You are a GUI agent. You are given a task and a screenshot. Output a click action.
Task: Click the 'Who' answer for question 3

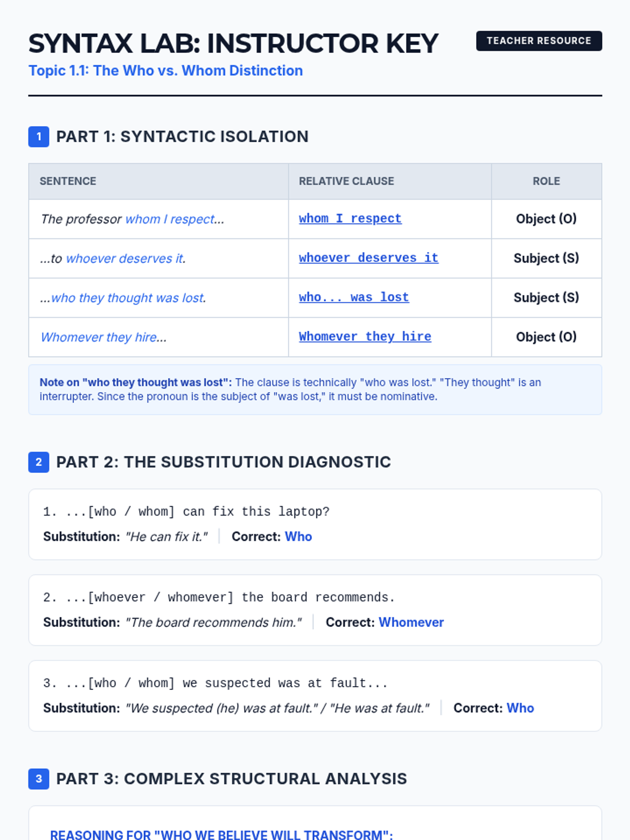(x=520, y=708)
